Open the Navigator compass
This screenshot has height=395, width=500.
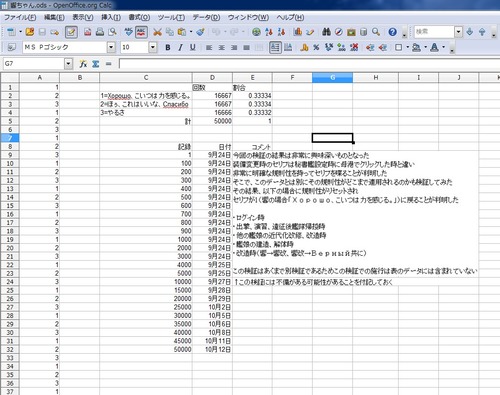[x=339, y=32]
